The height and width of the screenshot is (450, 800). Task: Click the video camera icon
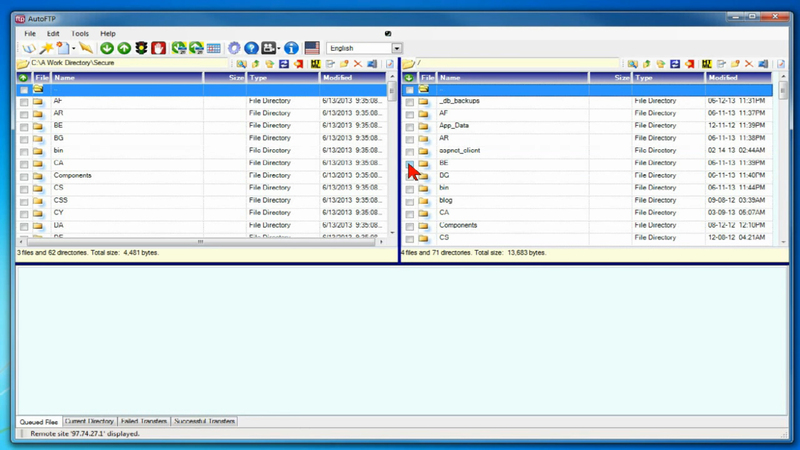[x=268, y=48]
